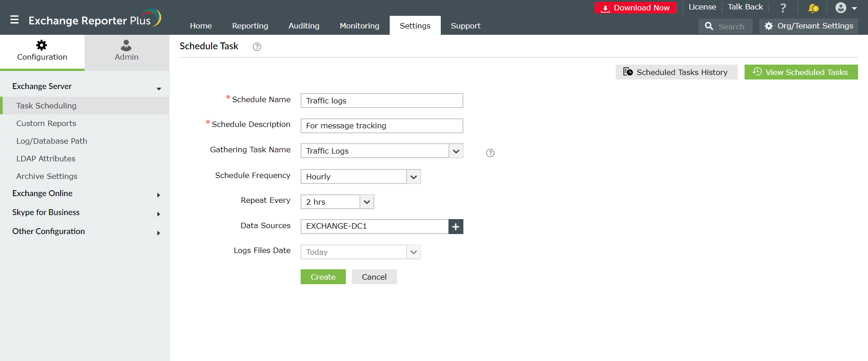Expand the Skype for Business section
Screen dimensions: 868x361
(159, 214)
